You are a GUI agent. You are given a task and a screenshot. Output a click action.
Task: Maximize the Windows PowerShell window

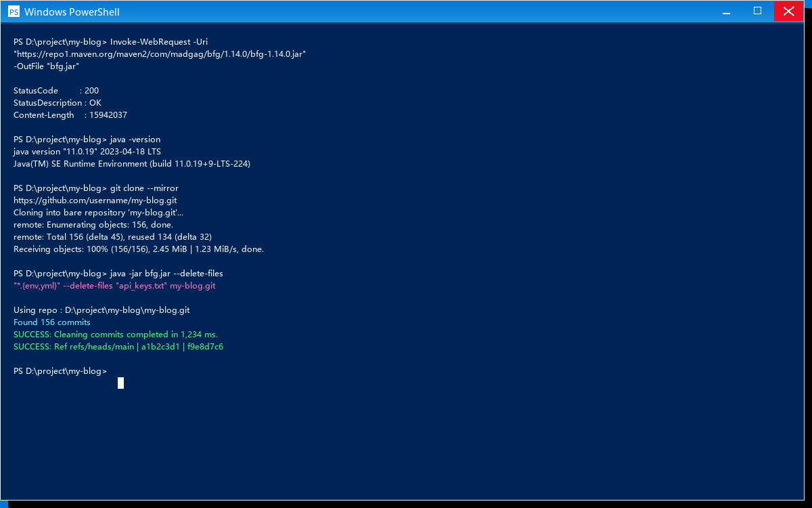point(758,12)
